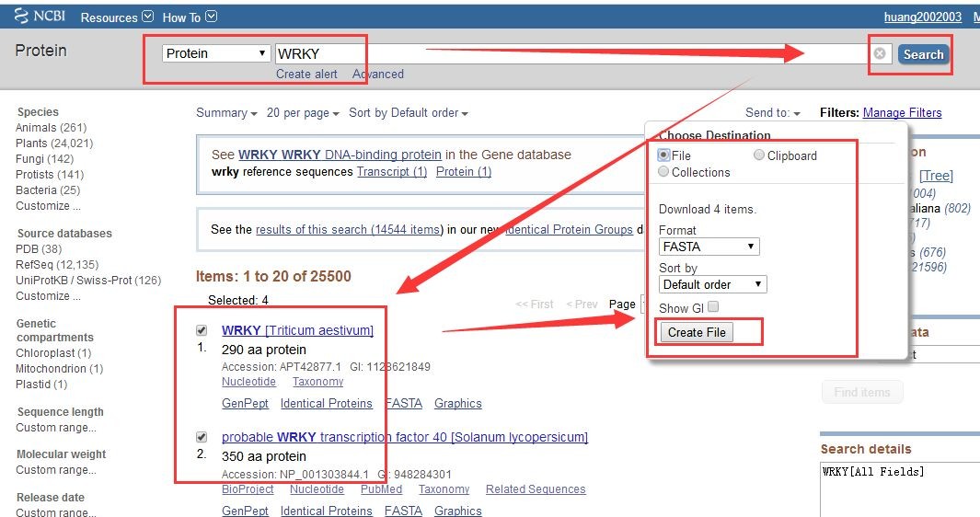Open the Summary display dropdown
Image resolution: width=980 pixels, height=517 pixels.
pos(226,113)
